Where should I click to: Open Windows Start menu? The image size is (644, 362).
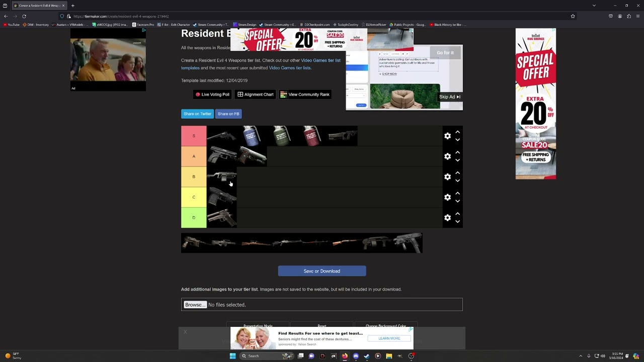(x=232, y=356)
